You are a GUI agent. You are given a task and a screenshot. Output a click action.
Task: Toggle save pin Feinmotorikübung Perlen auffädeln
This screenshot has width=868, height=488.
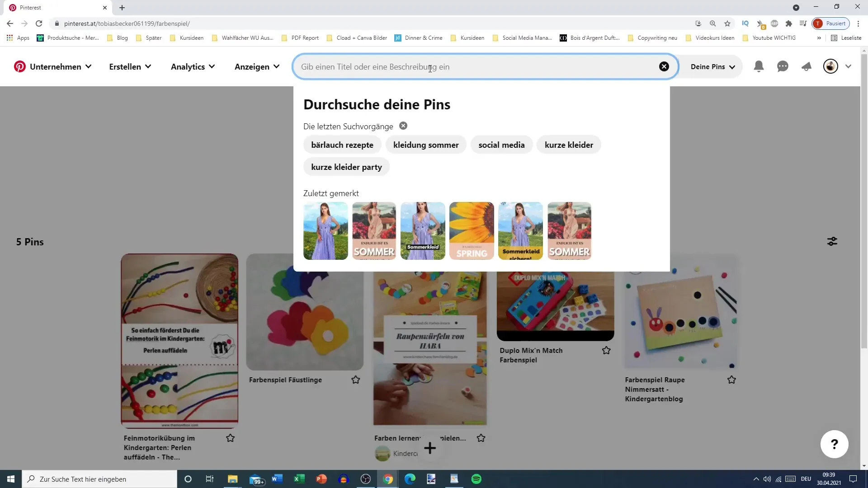click(231, 438)
